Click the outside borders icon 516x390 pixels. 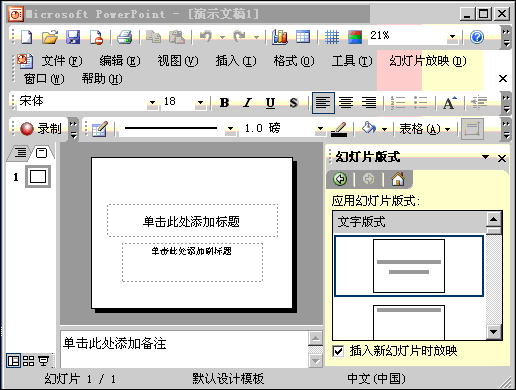click(472, 129)
